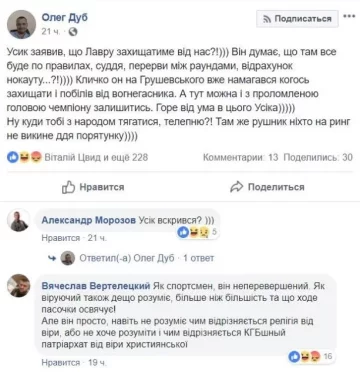The width and height of the screenshot is (360, 372).
Task: Click the Подписаться follow button
Action: pos(297,19)
